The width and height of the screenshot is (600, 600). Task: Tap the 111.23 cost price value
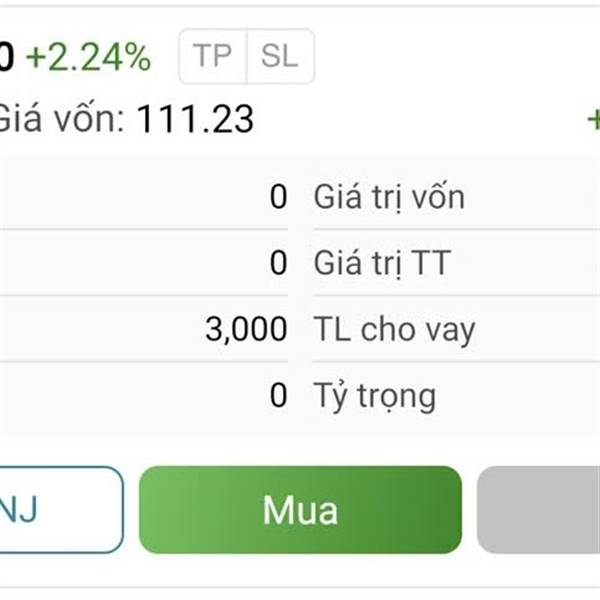195,120
